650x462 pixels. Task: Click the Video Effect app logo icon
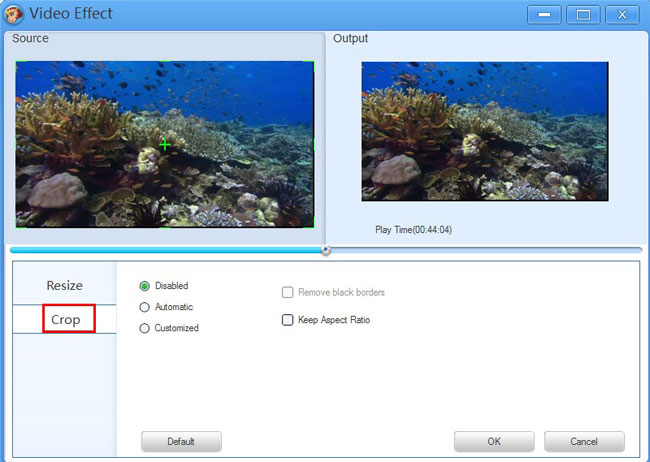[13, 14]
